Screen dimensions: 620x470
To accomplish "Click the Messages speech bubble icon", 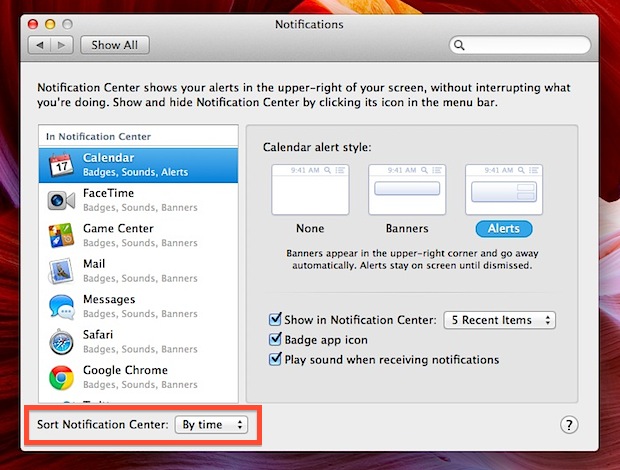I will tap(61, 307).
